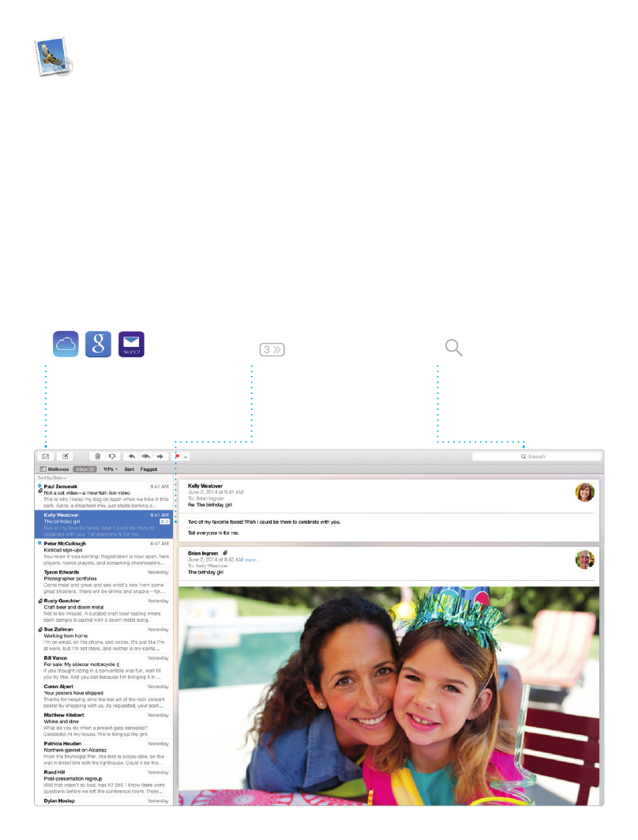Open Tyson Edwards' Photographer portfolios email
The width and height of the screenshot is (638, 840).
[104, 582]
